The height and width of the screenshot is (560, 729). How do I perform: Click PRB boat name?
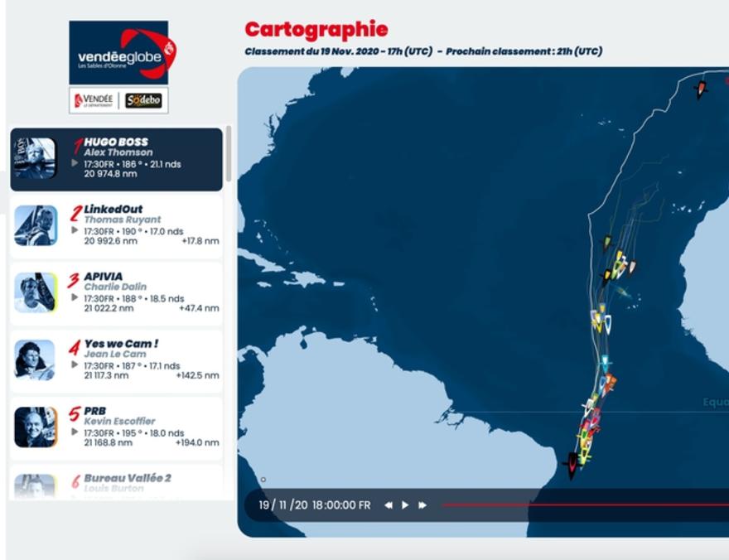tap(94, 411)
